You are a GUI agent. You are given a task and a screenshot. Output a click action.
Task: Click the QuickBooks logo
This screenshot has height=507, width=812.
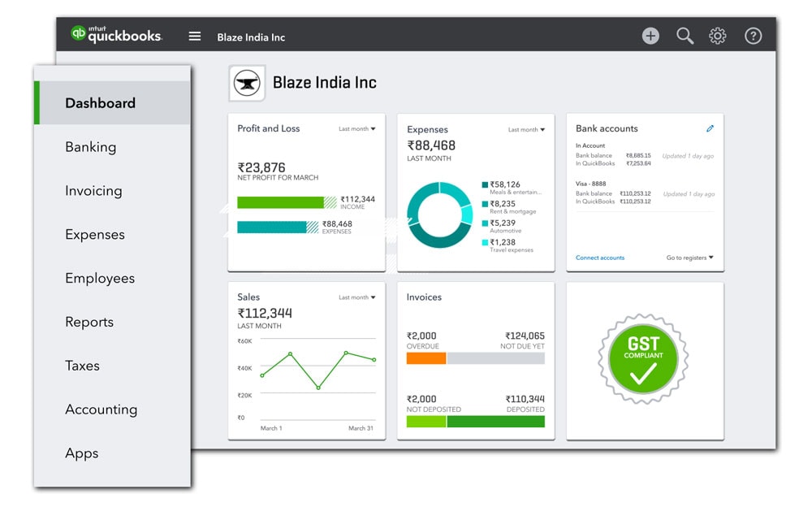(116, 34)
